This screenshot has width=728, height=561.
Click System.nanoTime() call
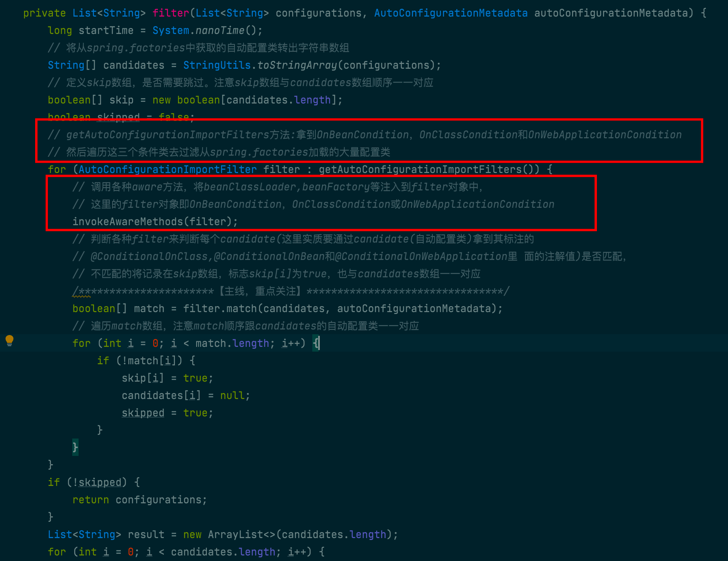(207, 30)
